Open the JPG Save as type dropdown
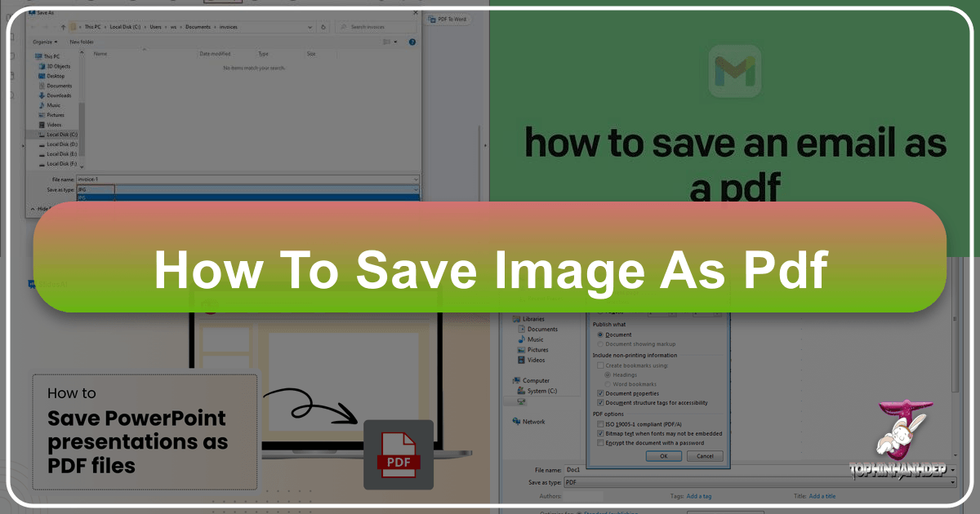 (247, 189)
